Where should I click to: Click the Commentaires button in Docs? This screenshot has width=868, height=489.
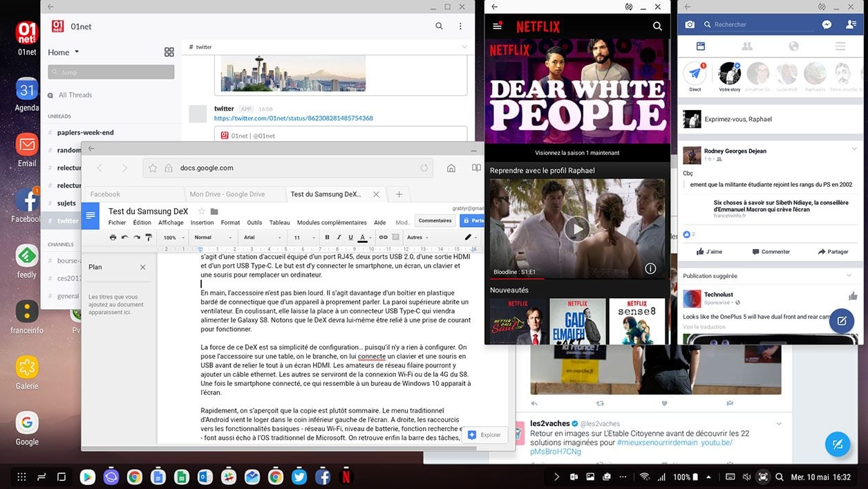[435, 221]
